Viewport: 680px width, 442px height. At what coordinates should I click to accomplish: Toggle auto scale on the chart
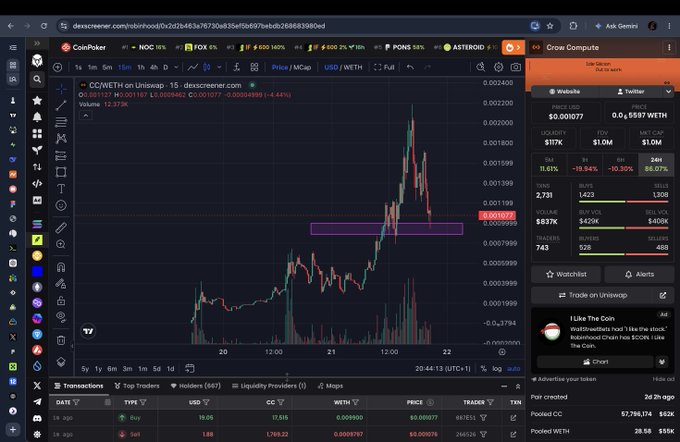click(513, 369)
